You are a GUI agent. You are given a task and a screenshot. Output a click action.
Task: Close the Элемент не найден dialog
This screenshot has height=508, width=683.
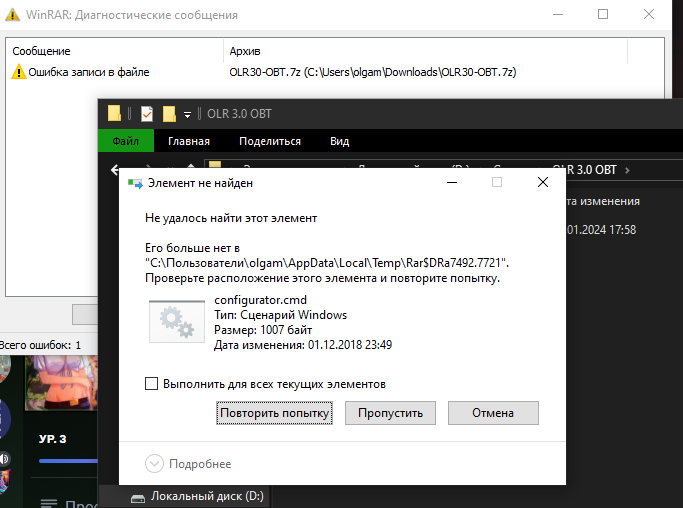pos(543,182)
